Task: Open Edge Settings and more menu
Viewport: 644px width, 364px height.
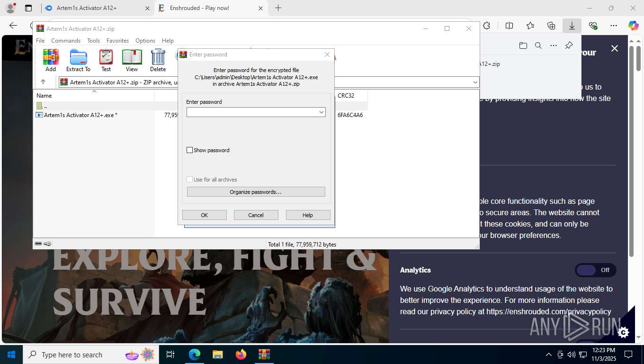Action: click(x=614, y=26)
